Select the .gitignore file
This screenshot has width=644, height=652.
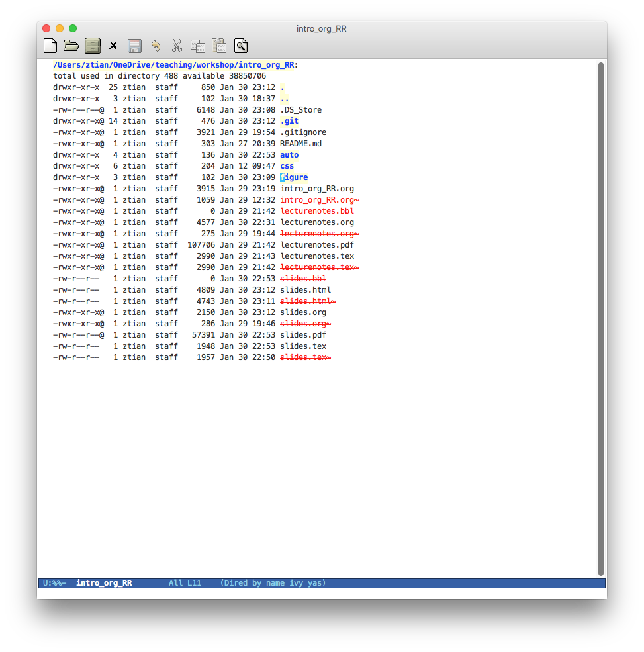click(x=303, y=132)
